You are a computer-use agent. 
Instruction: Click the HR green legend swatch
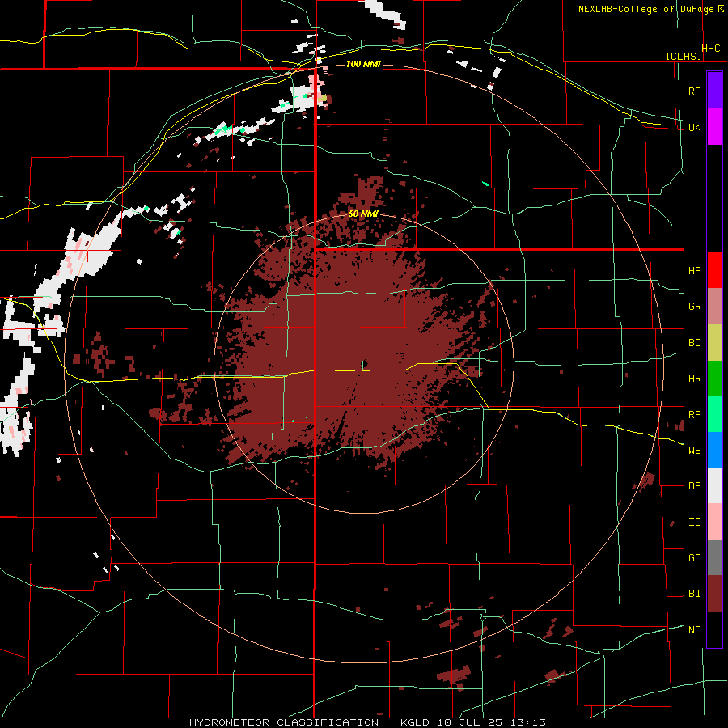[x=714, y=379]
